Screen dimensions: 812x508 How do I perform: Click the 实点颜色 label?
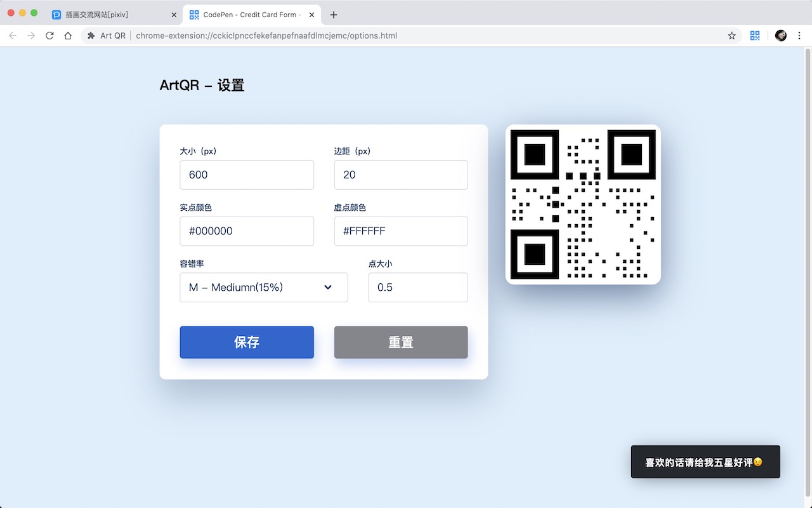196,208
